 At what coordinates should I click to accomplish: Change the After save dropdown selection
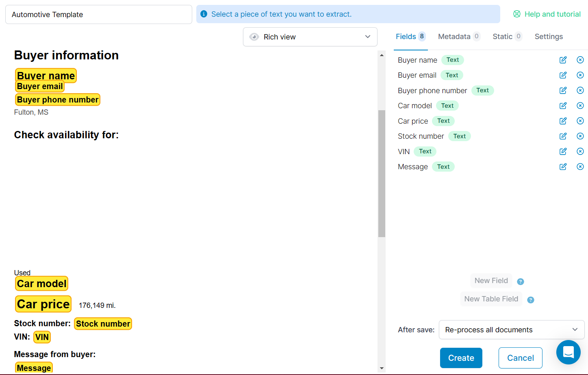[511, 329]
